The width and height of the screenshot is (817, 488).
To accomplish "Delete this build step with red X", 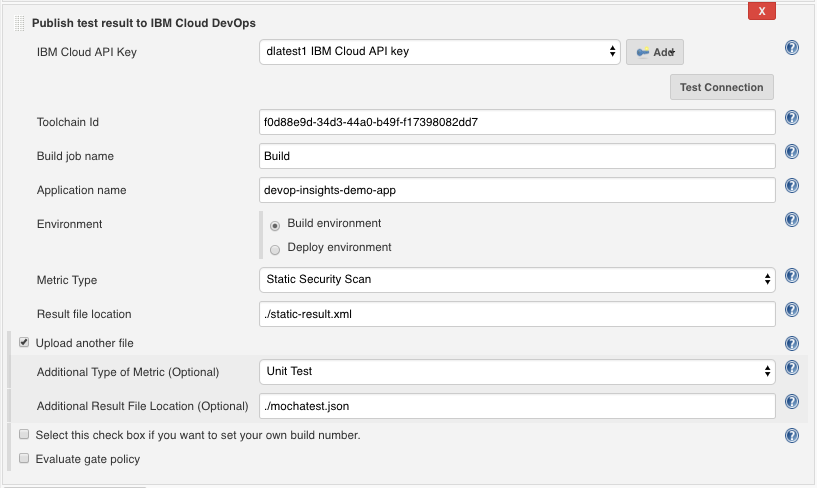I will point(762,11).
